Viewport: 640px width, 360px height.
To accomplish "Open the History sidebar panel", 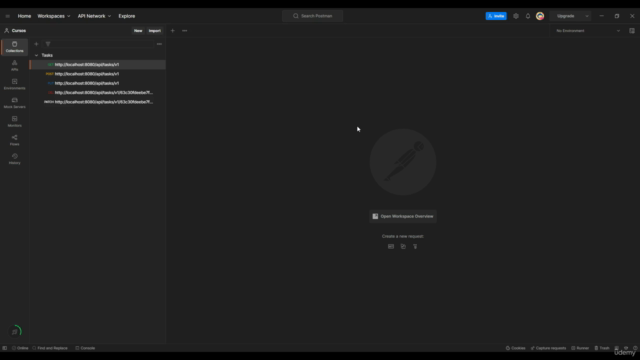I will (14, 159).
